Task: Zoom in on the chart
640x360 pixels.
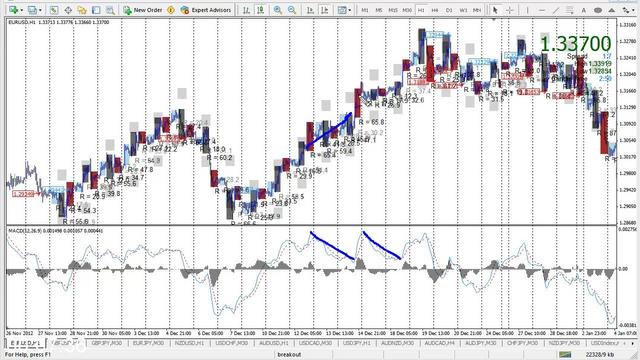Action: [x=278, y=10]
